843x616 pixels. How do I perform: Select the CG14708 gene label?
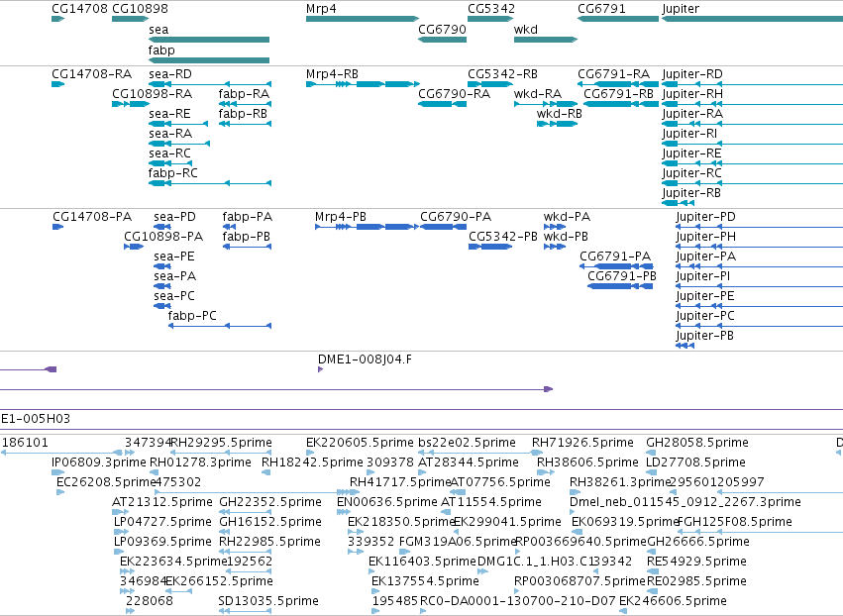[79, 9]
